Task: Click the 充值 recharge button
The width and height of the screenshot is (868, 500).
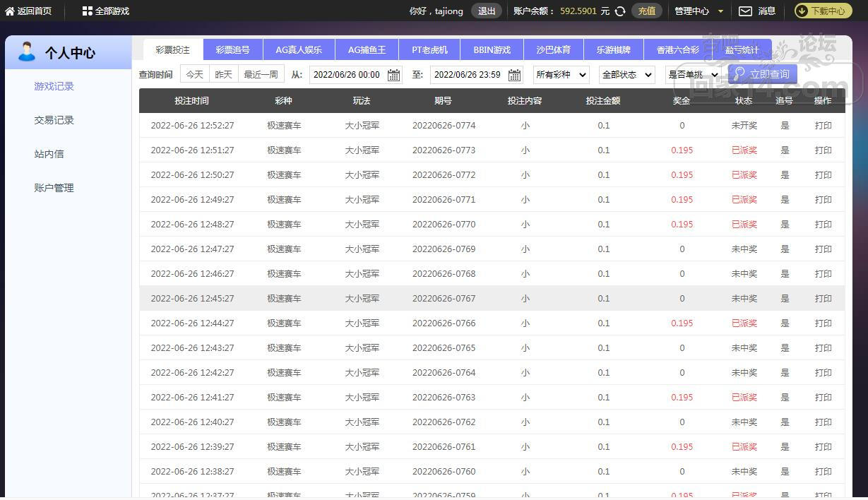Action: 646,11
